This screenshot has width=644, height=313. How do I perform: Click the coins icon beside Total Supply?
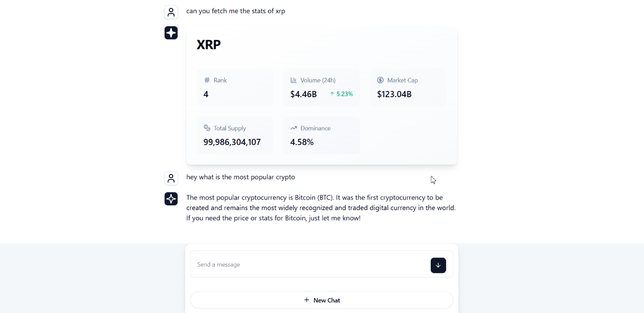click(207, 128)
